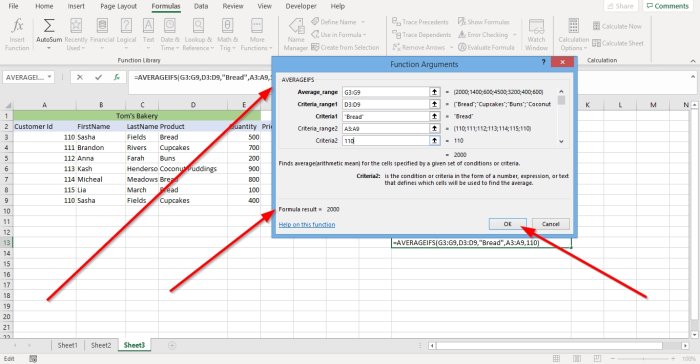The width and height of the screenshot is (700, 364).
Task: Click Calculate Now
Action: [x=617, y=26]
